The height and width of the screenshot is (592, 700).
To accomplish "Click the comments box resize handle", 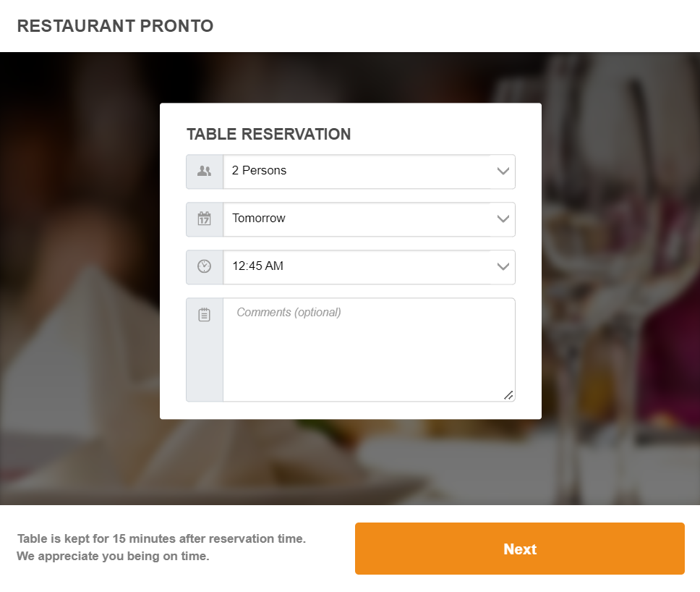I will 508,395.
